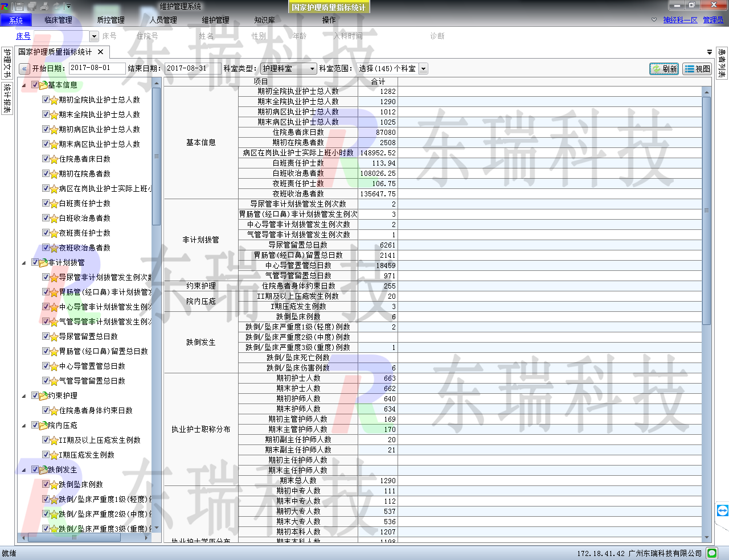Click the double-arrow collapse button beside start date
Image resolution: width=729 pixels, height=560 pixels.
24,69
